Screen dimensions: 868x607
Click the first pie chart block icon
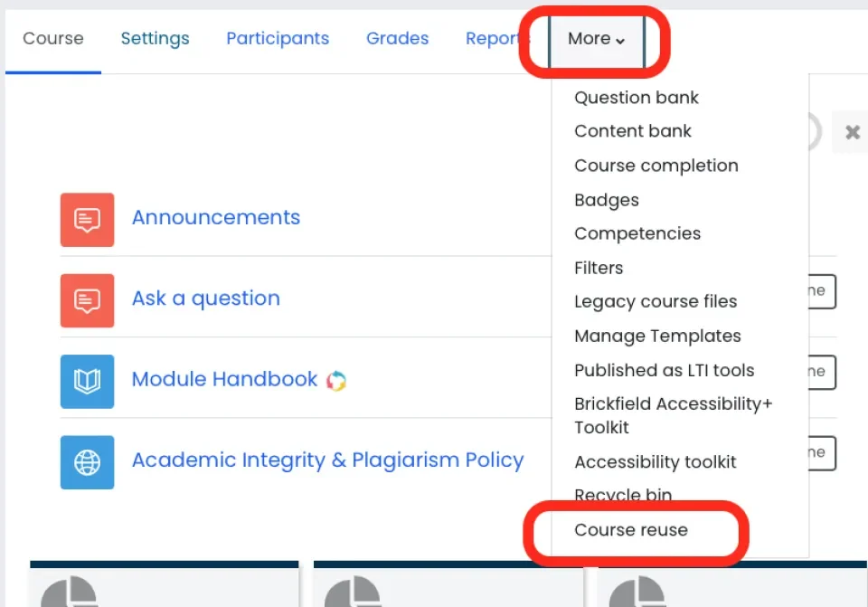pos(69,592)
